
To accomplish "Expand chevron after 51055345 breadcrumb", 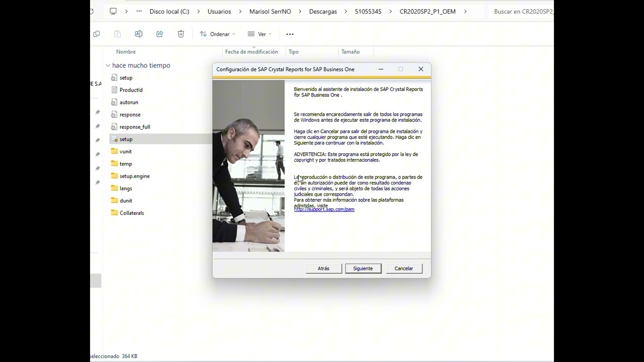I will point(390,11).
